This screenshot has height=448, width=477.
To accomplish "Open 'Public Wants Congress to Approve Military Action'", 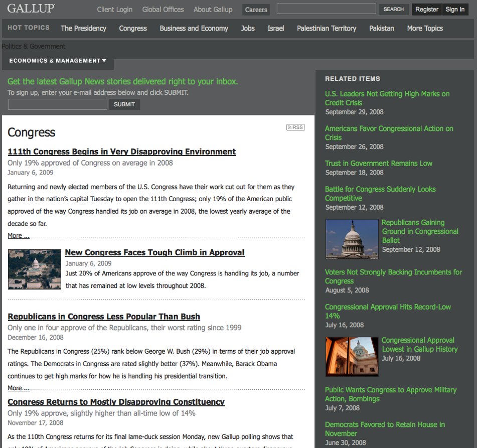I will [391, 394].
